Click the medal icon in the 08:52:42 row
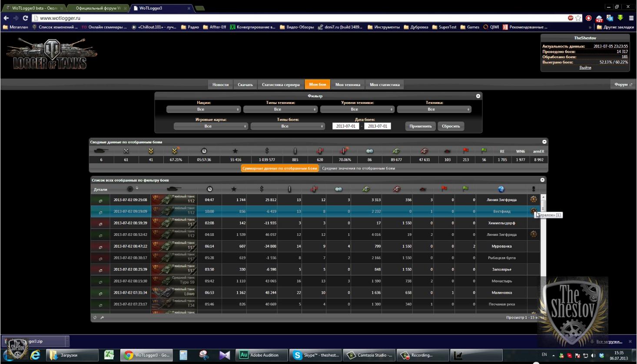Viewport: 637px width, 364px height. 534,234
